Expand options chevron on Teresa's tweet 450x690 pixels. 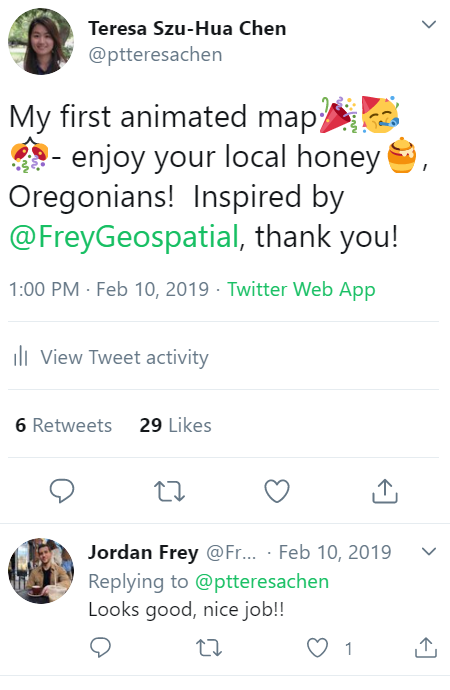429,24
